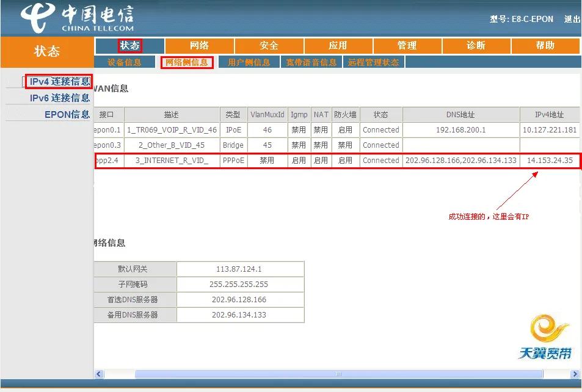Open 宽带语音信息 submenu

pyautogui.click(x=311, y=62)
